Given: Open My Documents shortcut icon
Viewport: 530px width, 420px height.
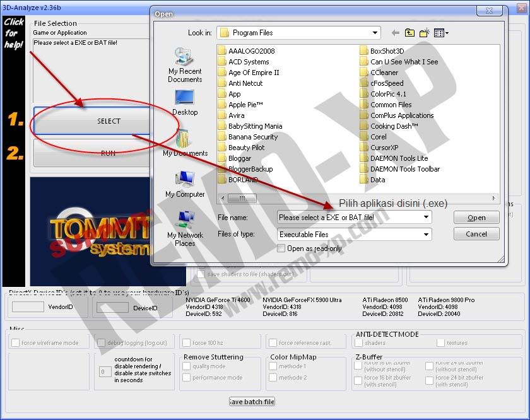Looking at the screenshot, I should tap(185, 143).
